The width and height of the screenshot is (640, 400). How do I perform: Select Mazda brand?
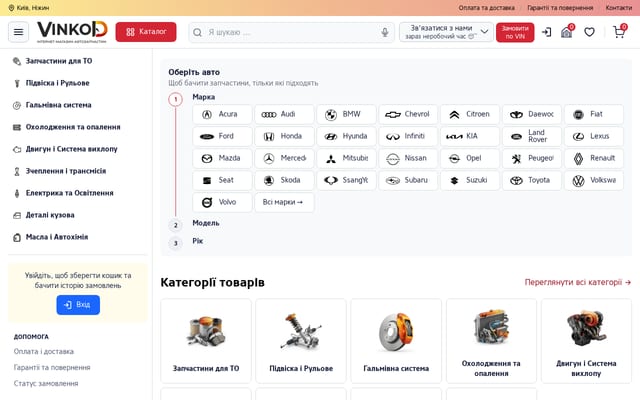pyautogui.click(x=222, y=158)
